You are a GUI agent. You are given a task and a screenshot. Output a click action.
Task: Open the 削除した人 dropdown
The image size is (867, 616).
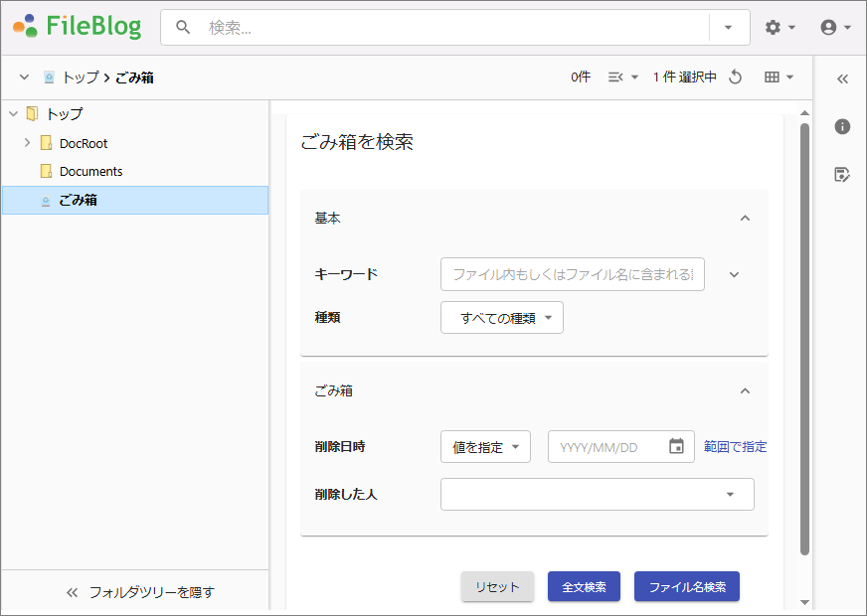pos(598,495)
